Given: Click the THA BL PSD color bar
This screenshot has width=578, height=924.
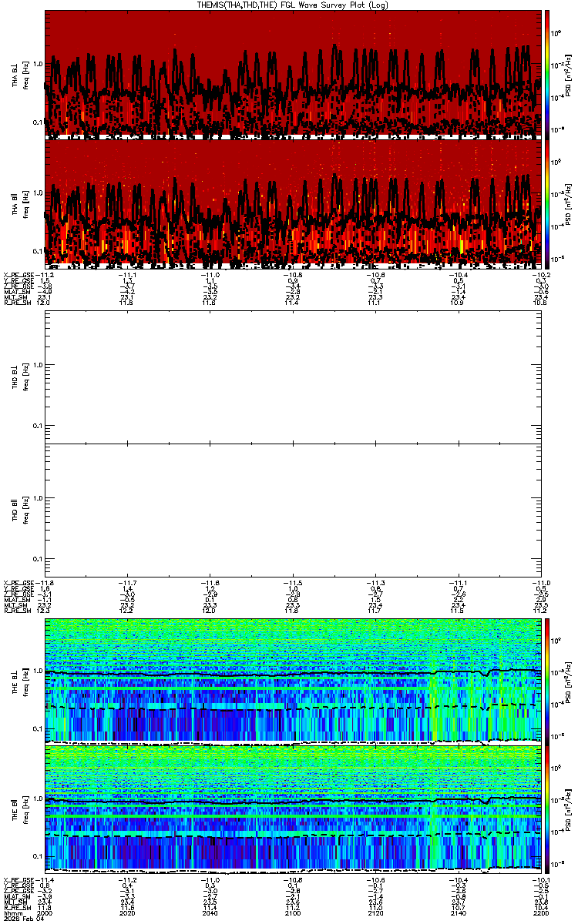Looking at the screenshot, I should (548, 74).
